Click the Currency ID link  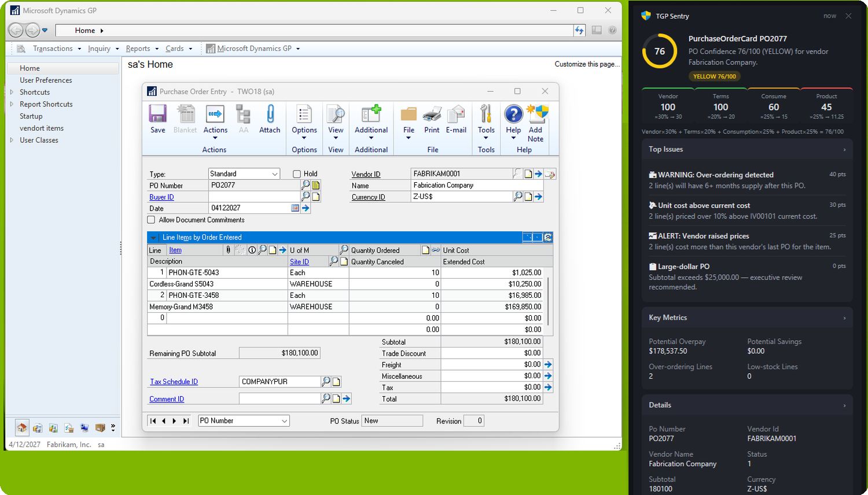point(368,197)
